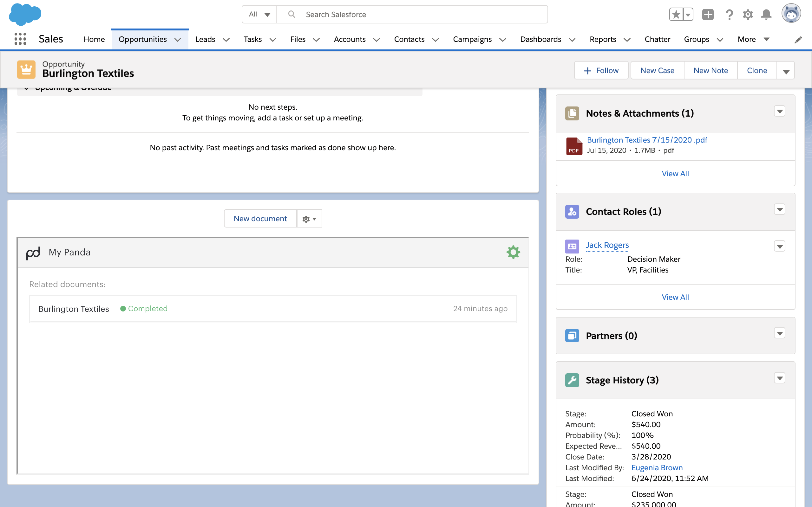Switch to the Home tab
812x507 pixels.
[x=94, y=39]
